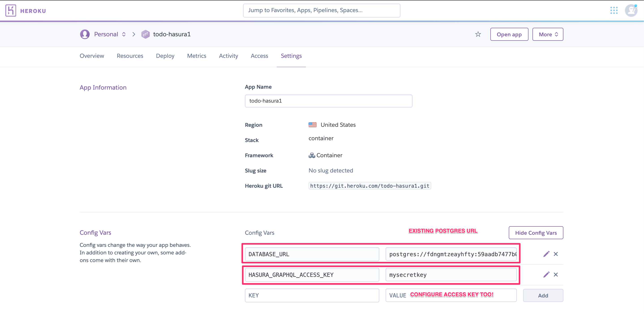Remove the HASURA_GRAPHQL_ACCESS_KEY variable
The width and height of the screenshot is (644, 314).
tap(556, 275)
